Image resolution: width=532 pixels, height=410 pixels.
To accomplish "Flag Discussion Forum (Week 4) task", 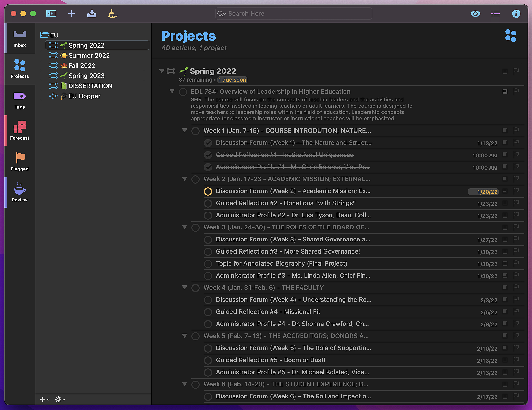I will click(x=516, y=300).
